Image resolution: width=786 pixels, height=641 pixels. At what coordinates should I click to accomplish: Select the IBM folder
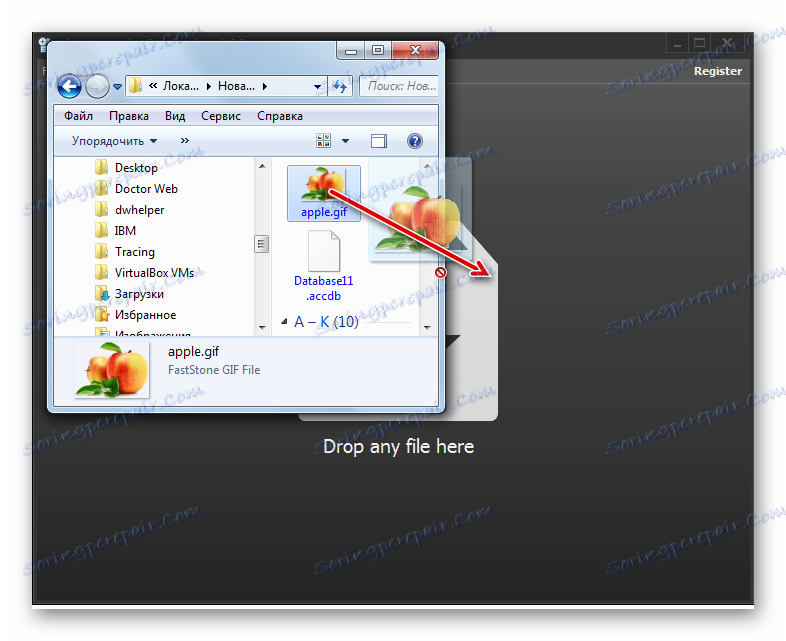coord(125,231)
